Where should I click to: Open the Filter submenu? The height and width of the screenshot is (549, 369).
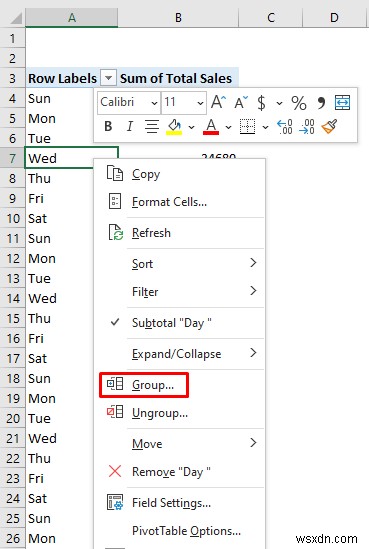(x=179, y=292)
